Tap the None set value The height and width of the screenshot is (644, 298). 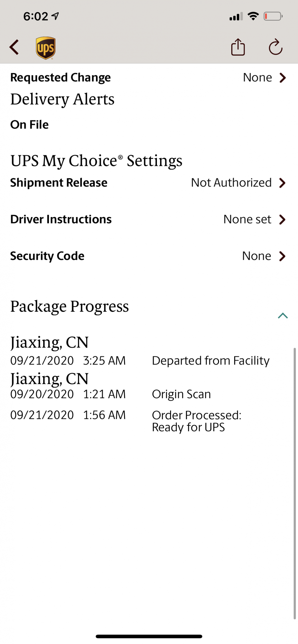click(247, 219)
